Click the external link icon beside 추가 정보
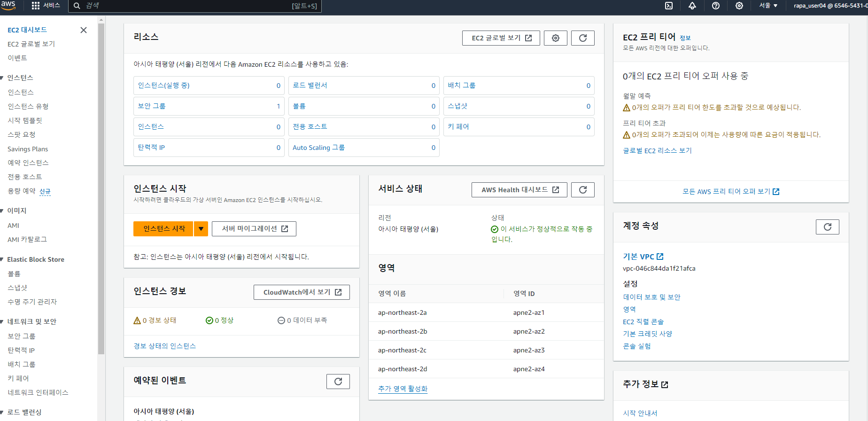 coord(665,384)
